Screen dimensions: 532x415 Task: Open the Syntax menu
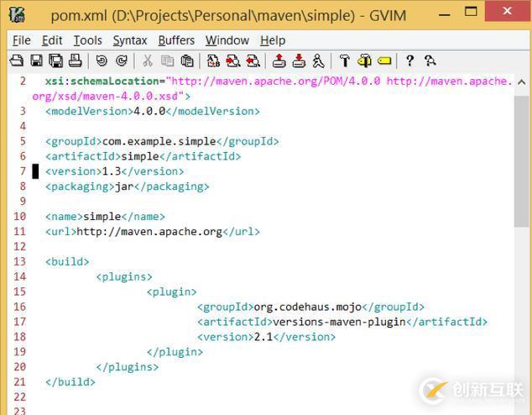point(130,40)
